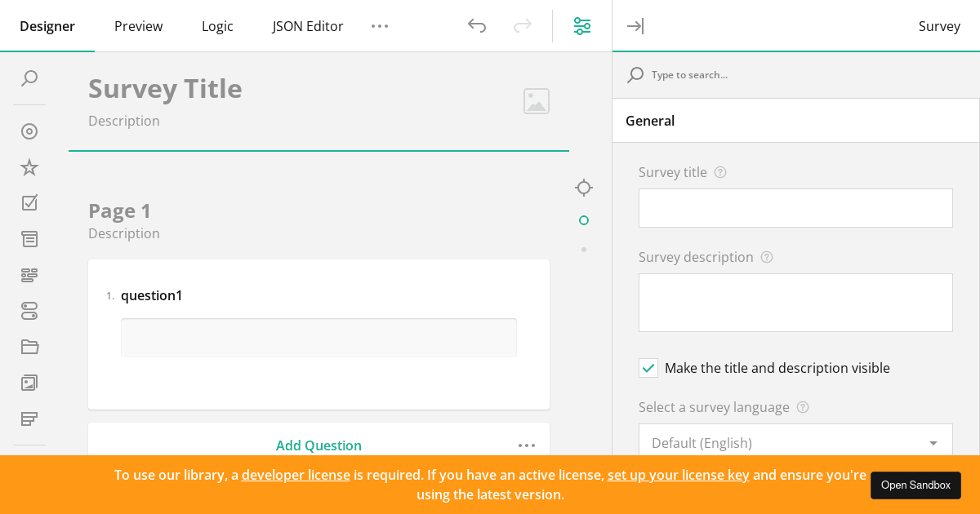Undo the last change
The height and width of the screenshot is (514, 980).
(x=477, y=26)
